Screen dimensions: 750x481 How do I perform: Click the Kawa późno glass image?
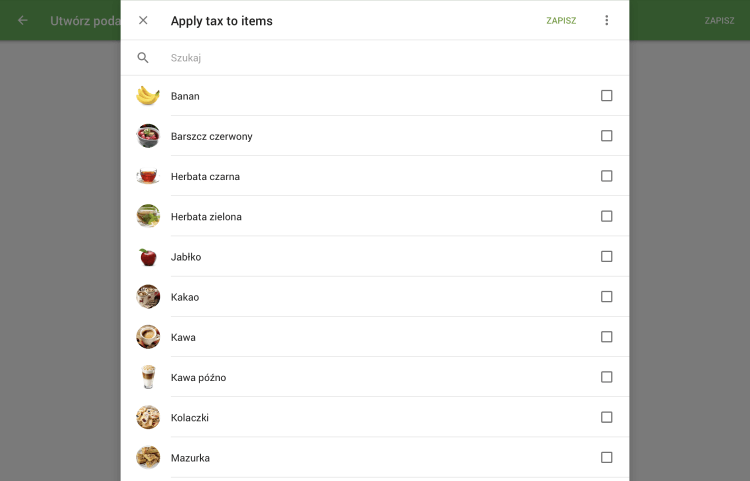[x=148, y=377]
